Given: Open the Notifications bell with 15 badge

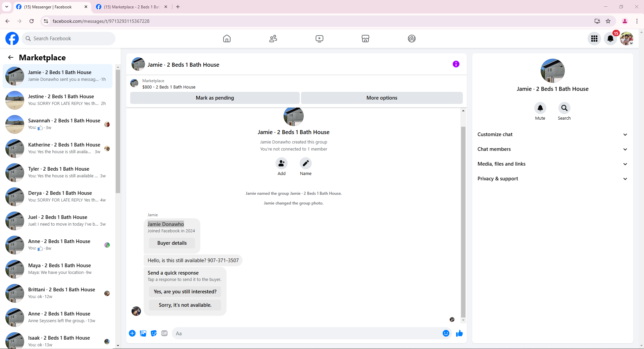Looking at the screenshot, I should [610, 39].
